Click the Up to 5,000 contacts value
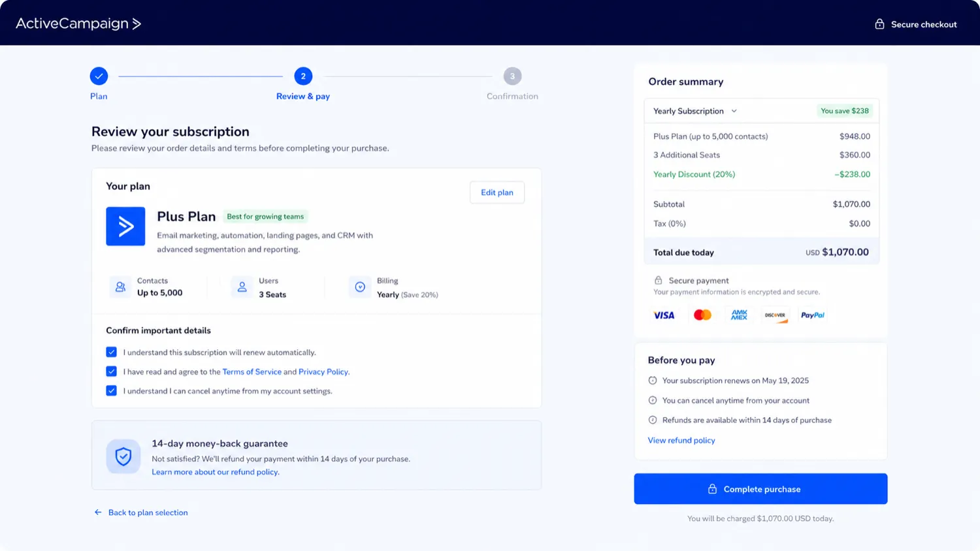The image size is (980, 551). pos(159,293)
